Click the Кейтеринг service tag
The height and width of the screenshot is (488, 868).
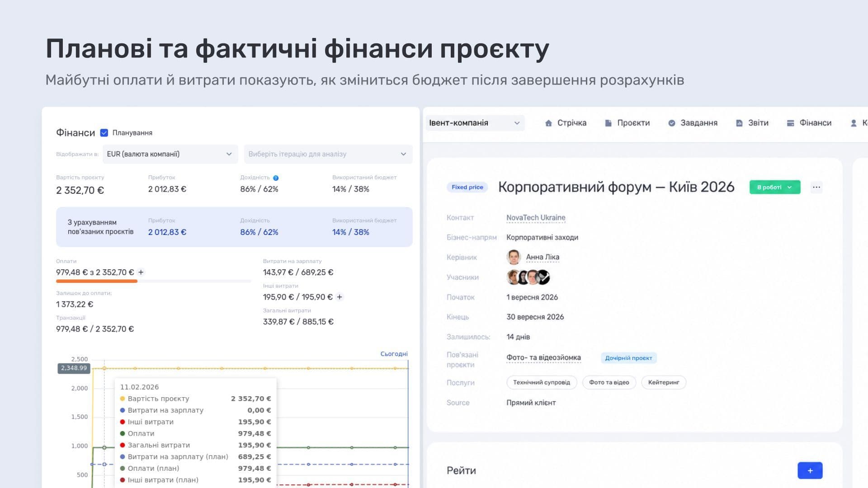point(664,382)
